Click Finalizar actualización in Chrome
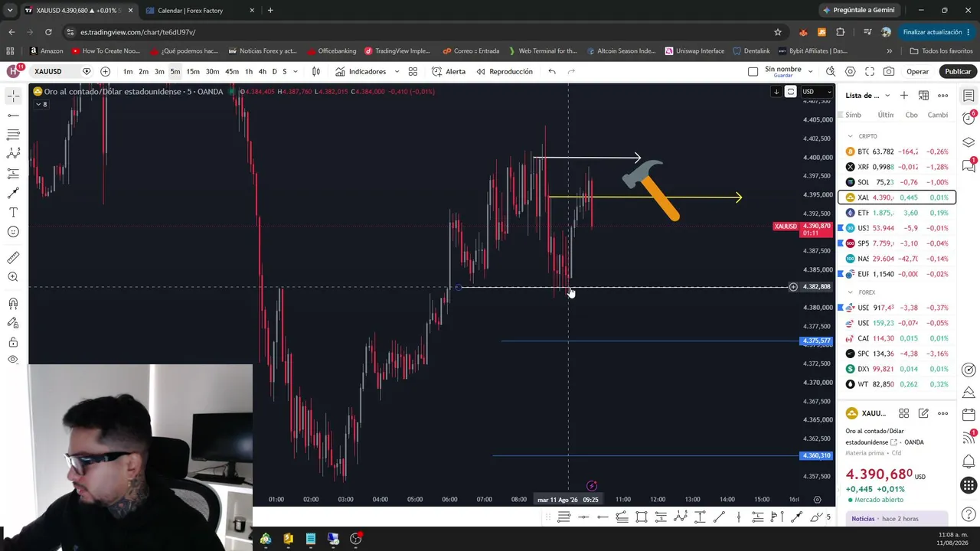This screenshot has height=551, width=980. [x=936, y=32]
